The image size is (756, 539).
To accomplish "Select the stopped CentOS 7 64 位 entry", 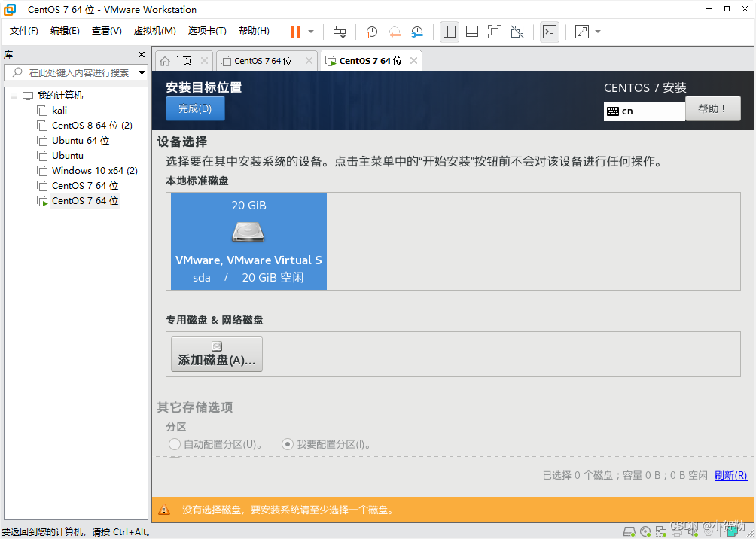I will [x=85, y=186].
